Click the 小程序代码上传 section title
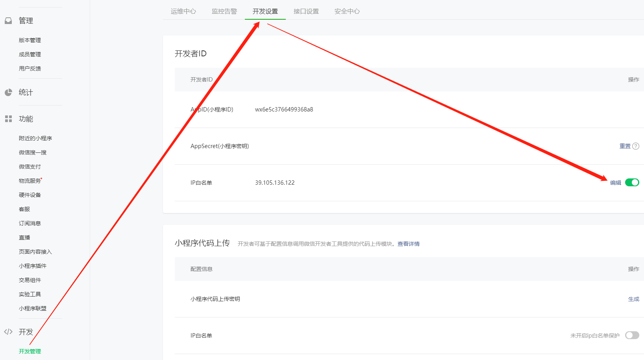 click(202, 243)
